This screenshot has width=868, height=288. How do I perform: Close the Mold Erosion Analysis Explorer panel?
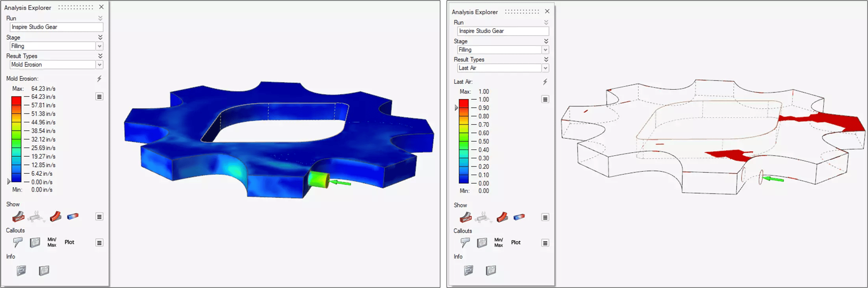point(102,7)
